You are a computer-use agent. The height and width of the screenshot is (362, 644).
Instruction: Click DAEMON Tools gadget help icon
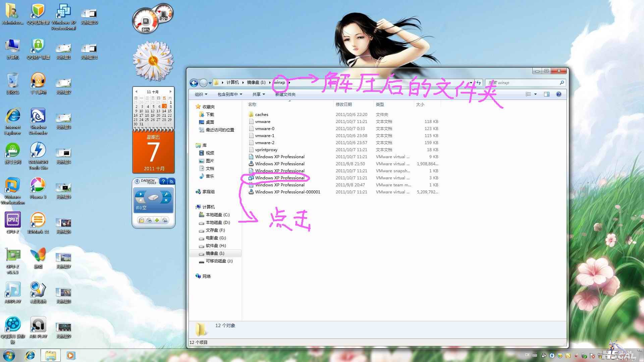163,181
